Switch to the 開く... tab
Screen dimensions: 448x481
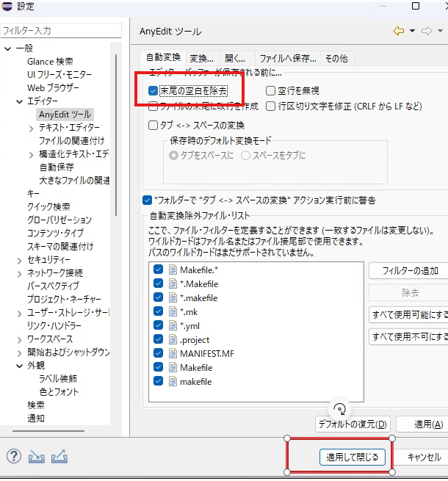click(x=235, y=58)
